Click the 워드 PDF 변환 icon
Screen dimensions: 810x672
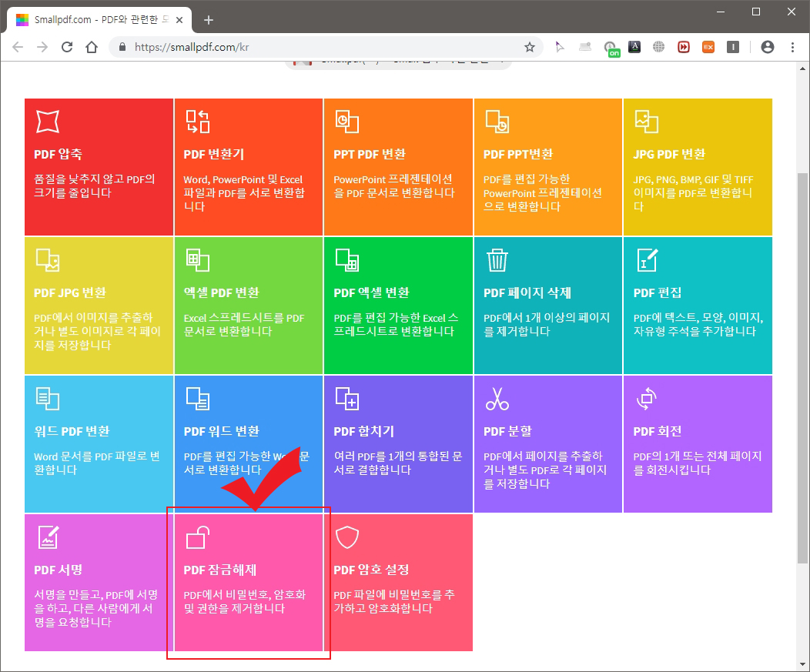pyautogui.click(x=48, y=399)
